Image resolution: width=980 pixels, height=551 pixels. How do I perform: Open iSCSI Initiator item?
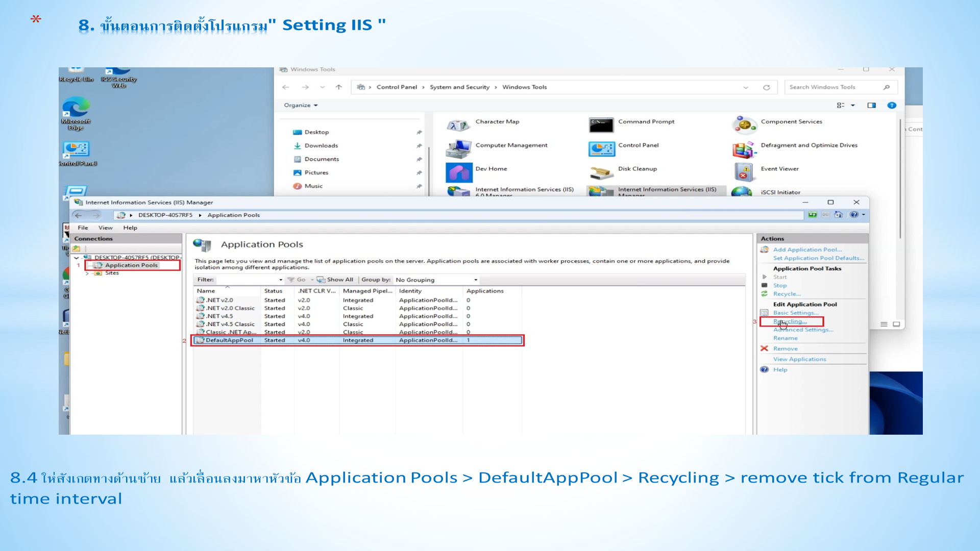click(766, 192)
